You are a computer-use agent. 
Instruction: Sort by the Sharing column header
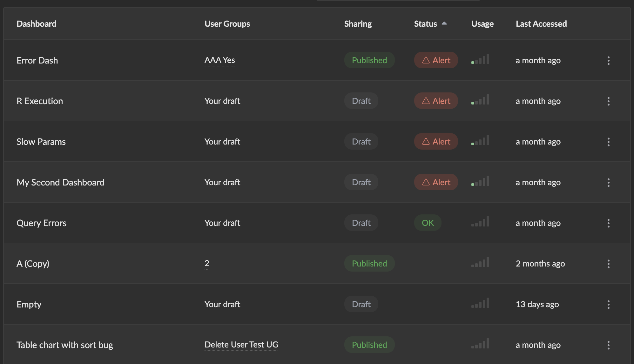point(358,24)
